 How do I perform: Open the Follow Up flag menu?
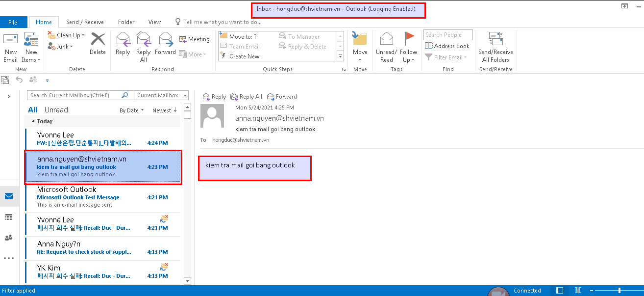pyautogui.click(x=408, y=48)
